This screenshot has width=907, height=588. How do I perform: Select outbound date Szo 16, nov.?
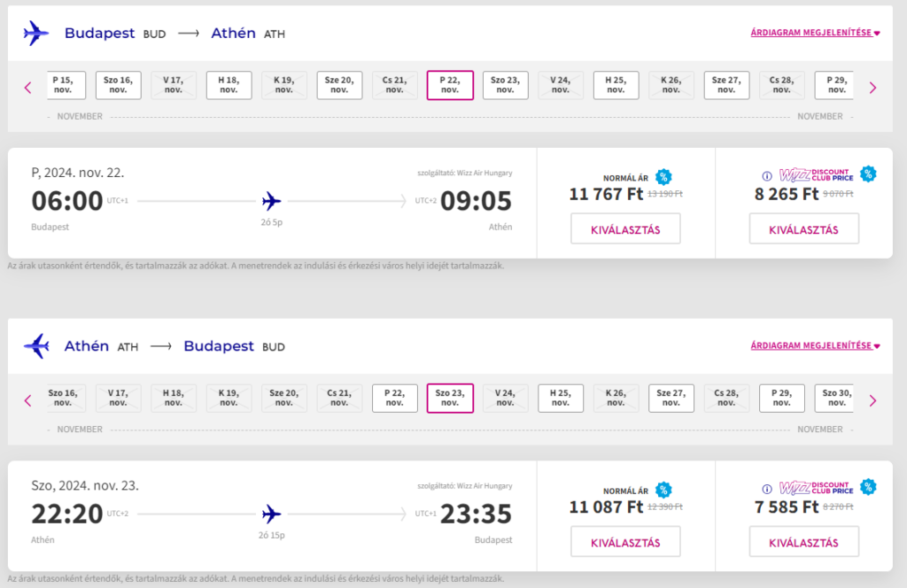coord(118,85)
